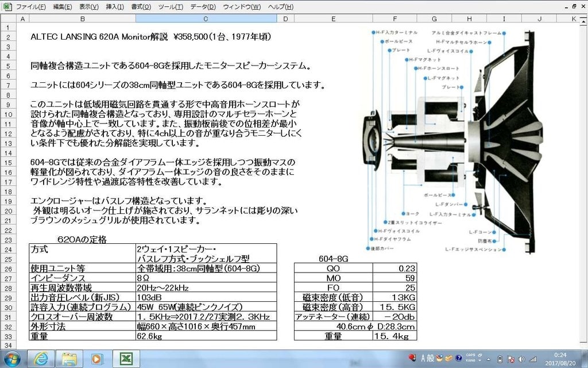Click the '使用ユニット等' label cell
This screenshot has width=588, height=368.
pyautogui.click(x=82, y=269)
